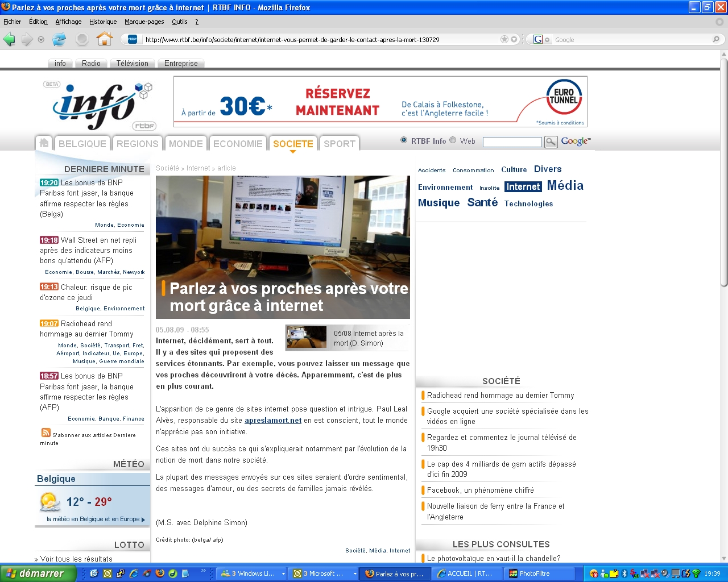
Task: Click the green wireless network tray icon
Action: [x=696, y=573]
